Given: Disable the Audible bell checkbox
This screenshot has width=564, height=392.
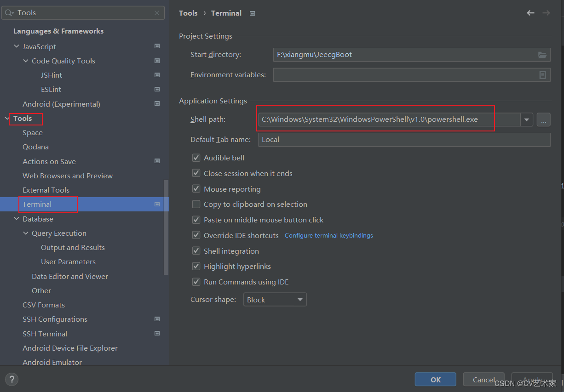Looking at the screenshot, I should click(x=196, y=158).
